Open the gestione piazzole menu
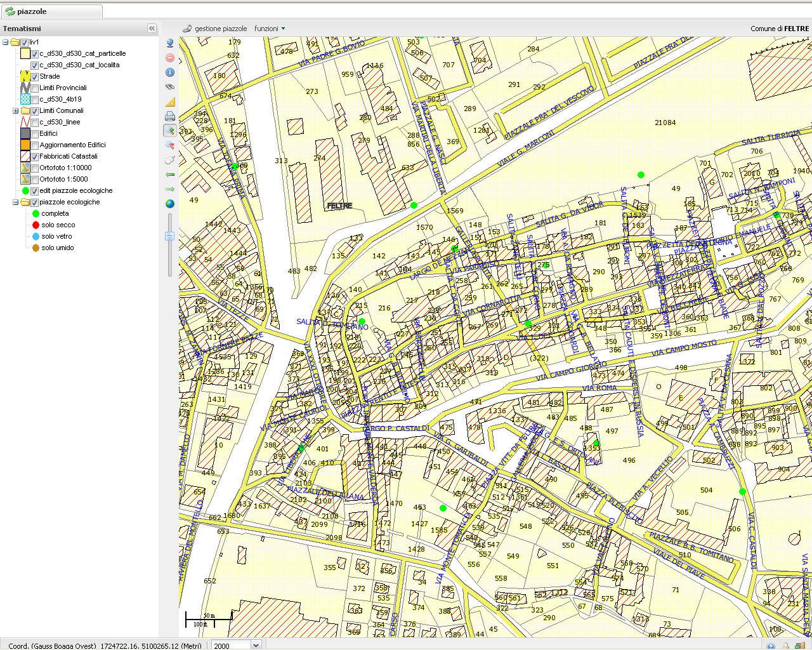Screen dimensions: 812x650 click(x=215, y=29)
